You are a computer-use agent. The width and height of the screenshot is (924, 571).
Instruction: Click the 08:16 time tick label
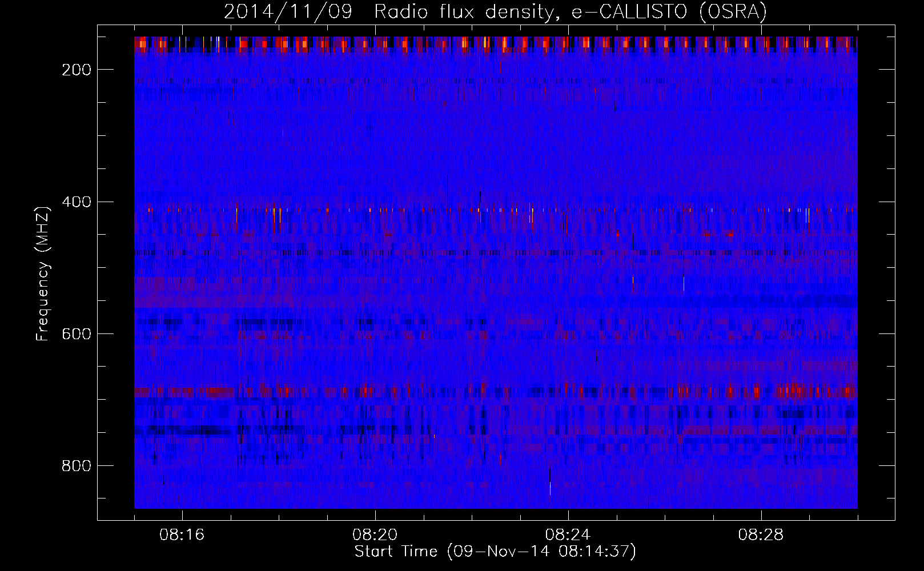click(x=182, y=535)
